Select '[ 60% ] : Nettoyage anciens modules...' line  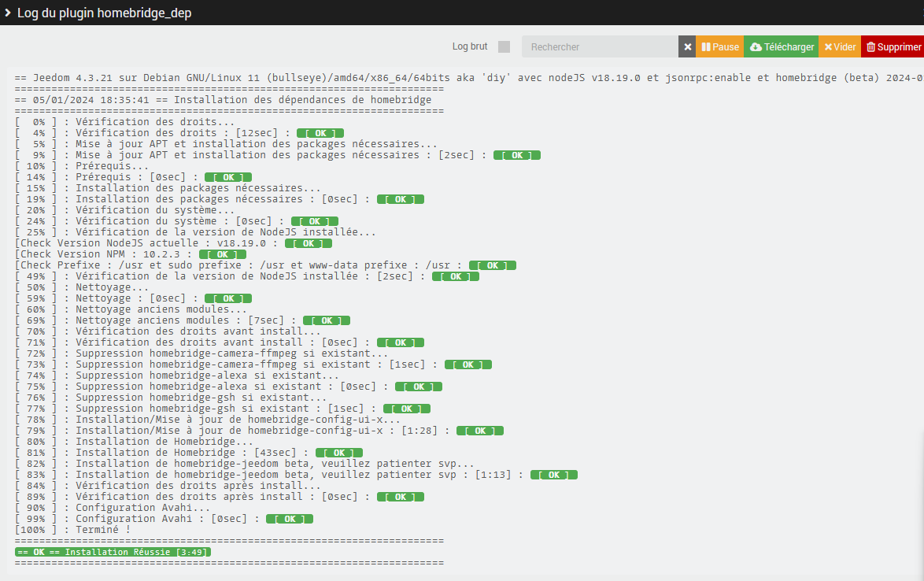[x=130, y=309]
